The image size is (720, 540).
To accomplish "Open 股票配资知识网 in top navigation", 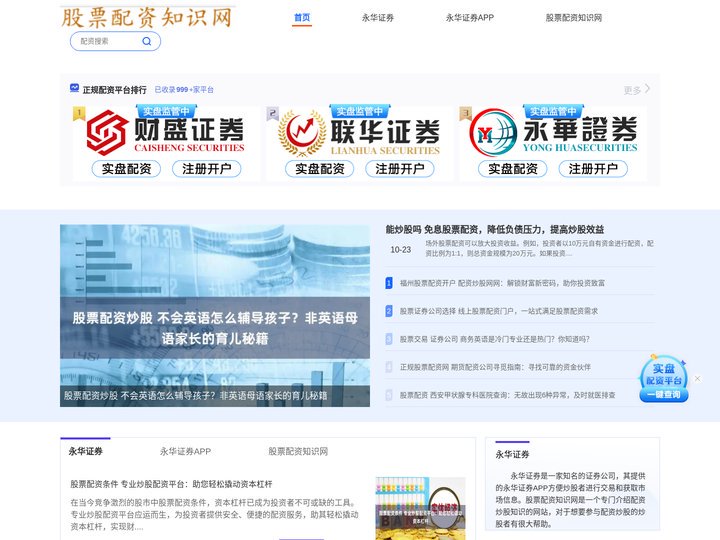I will click(574, 17).
